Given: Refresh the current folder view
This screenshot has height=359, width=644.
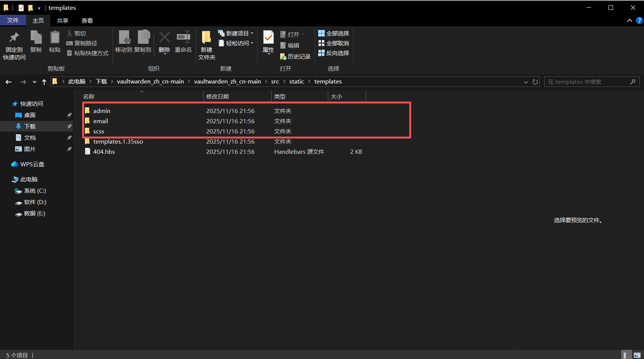Looking at the screenshot, I should click(535, 82).
